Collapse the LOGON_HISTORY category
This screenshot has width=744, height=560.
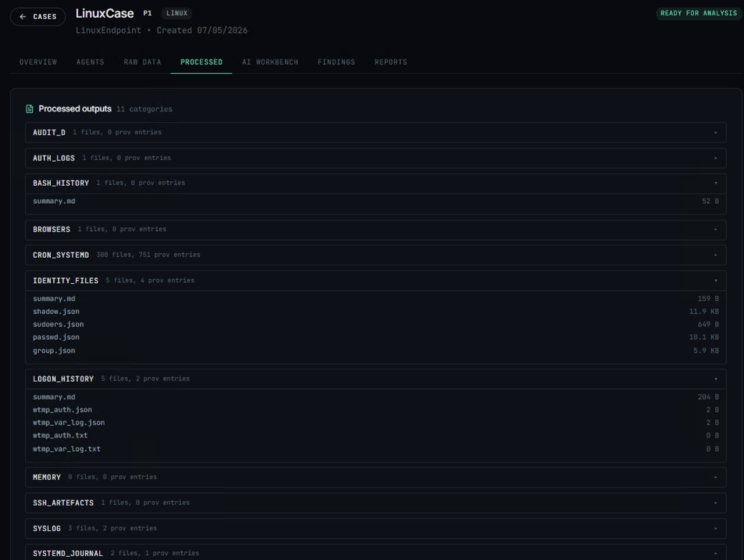pyautogui.click(x=376, y=378)
